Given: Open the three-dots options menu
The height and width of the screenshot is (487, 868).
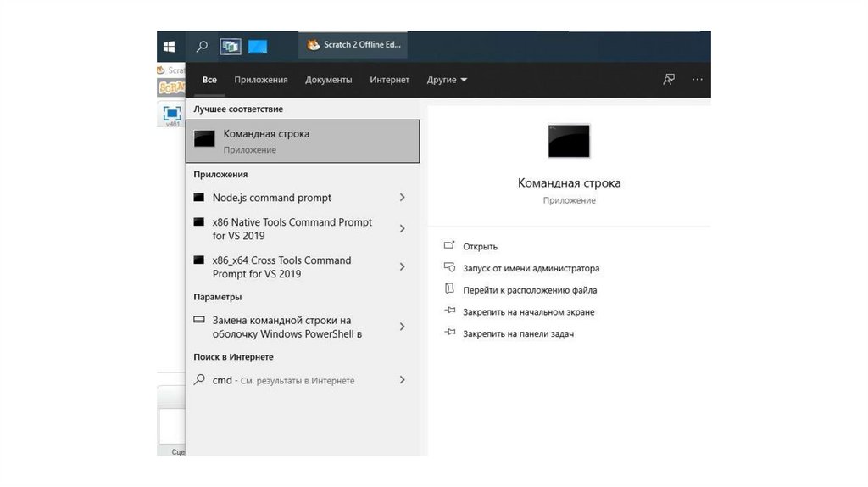Looking at the screenshot, I should tap(697, 79).
